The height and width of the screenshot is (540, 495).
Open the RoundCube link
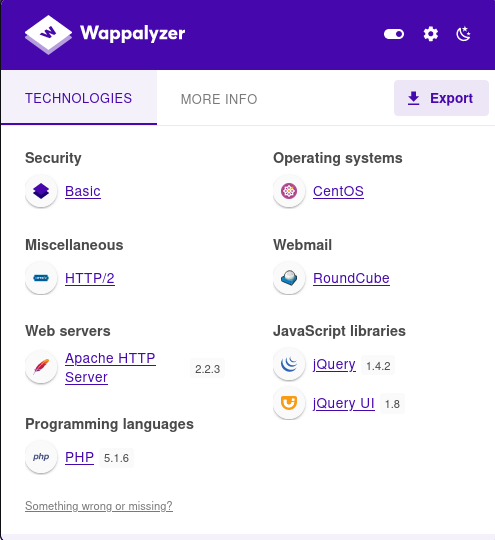pyautogui.click(x=351, y=278)
